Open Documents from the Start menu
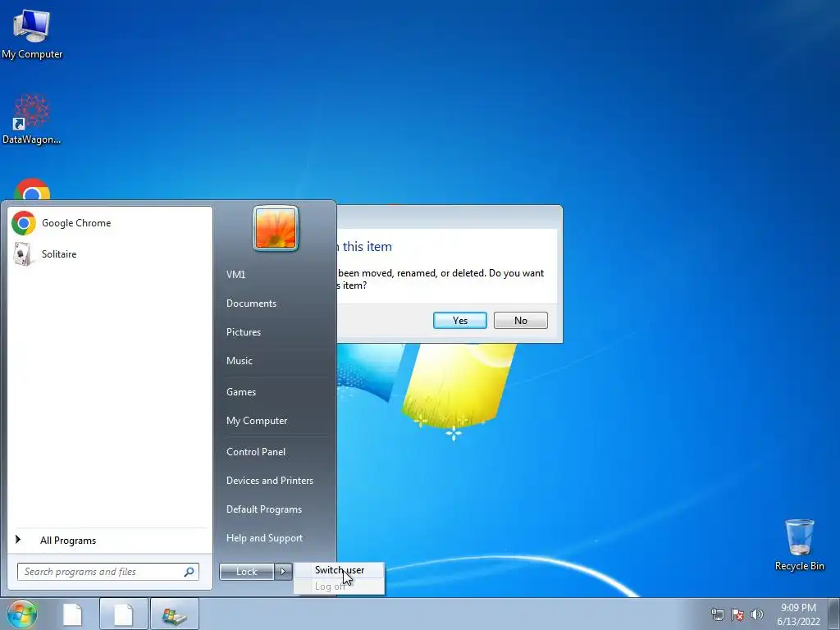Screen dimensions: 840x630 [251, 304]
